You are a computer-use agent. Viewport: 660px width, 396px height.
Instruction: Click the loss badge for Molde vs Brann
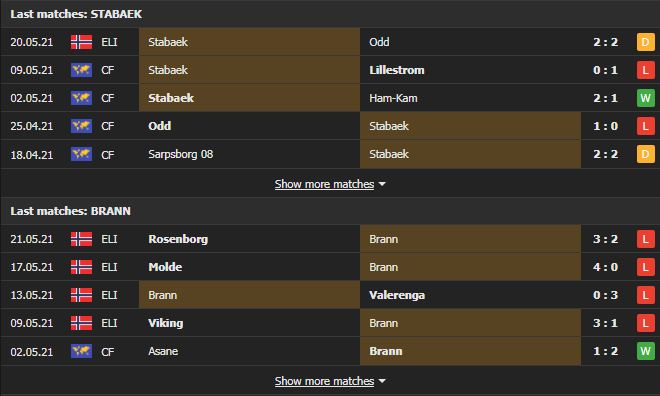coord(645,267)
